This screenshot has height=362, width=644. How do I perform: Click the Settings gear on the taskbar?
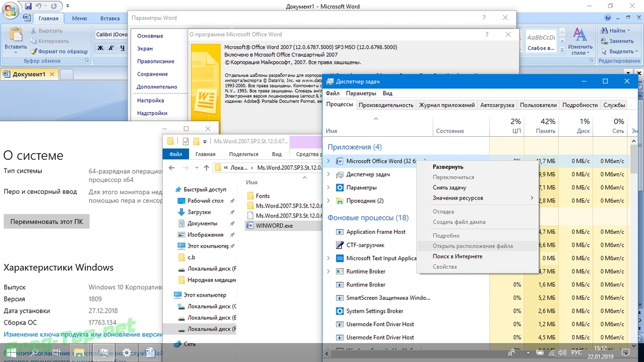[x=127, y=352]
